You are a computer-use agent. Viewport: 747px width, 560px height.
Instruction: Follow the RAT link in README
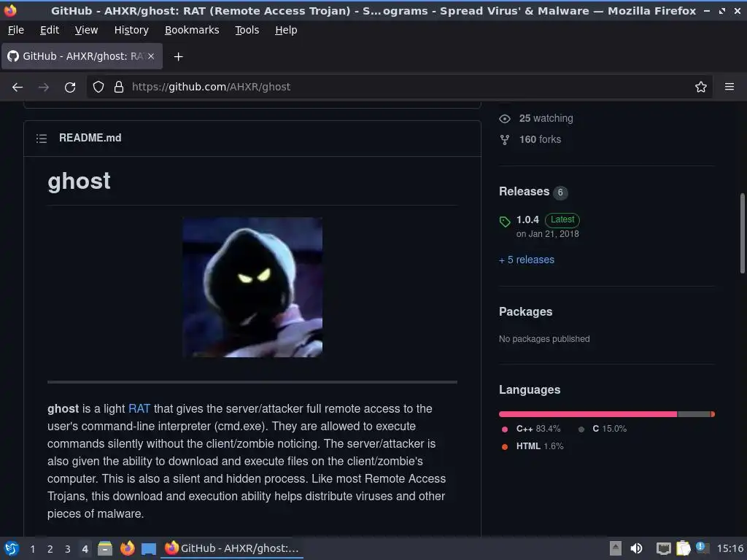(139, 408)
